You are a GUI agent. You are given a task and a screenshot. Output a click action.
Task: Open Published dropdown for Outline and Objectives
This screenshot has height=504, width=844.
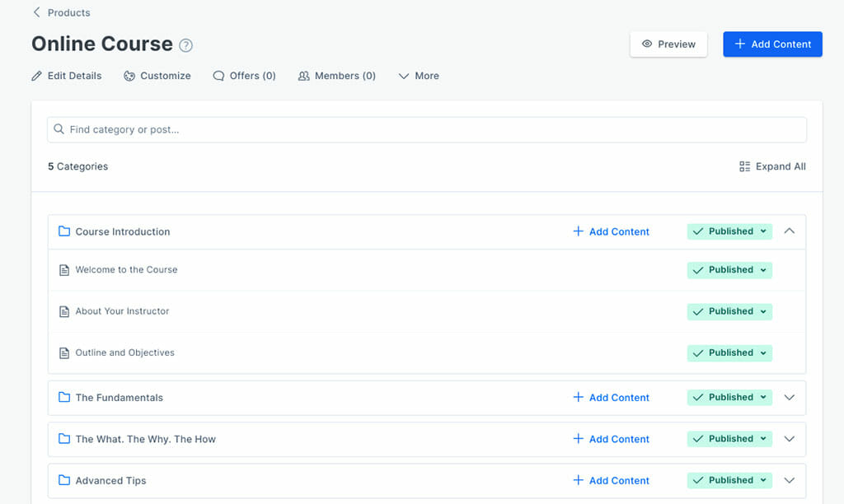coord(729,352)
